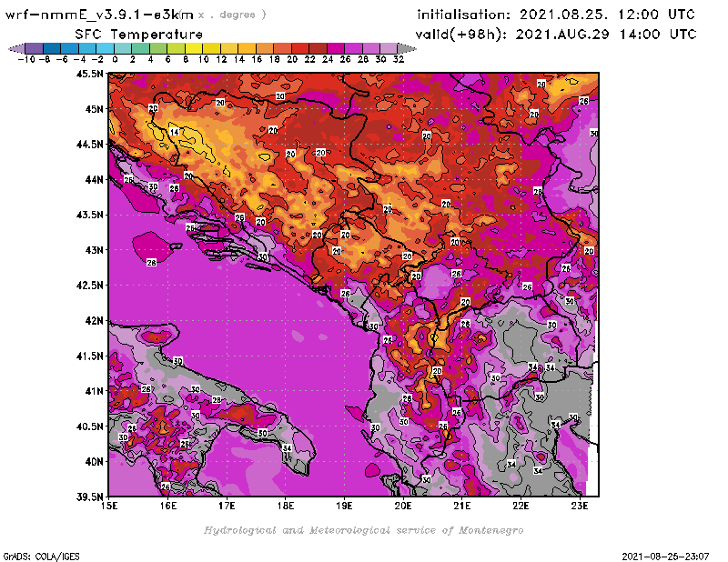728x562 pixels.
Task: Click the 42.5N latitude label
Action: click(x=89, y=285)
